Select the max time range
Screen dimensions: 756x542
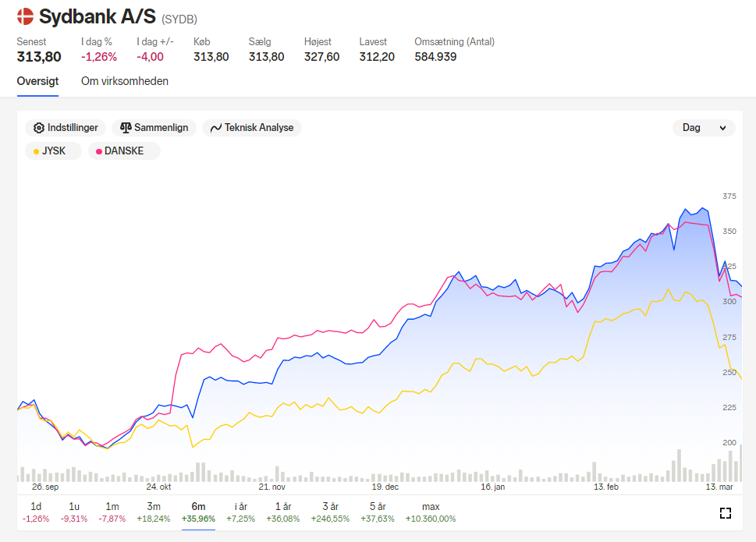tap(431, 512)
